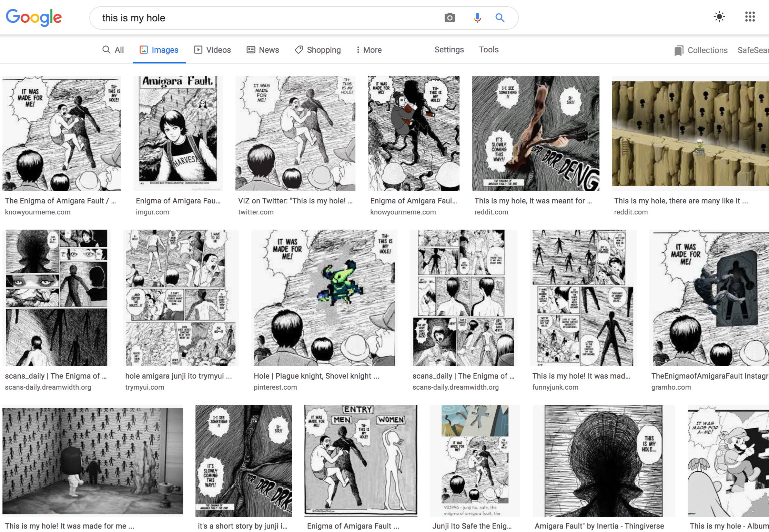Open the Settings menu
769x532 pixels.
pos(449,49)
